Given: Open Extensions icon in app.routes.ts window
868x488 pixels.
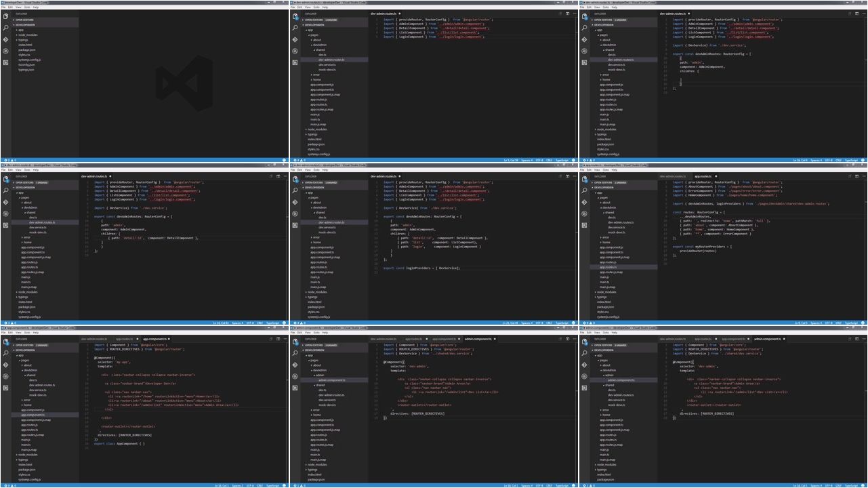Looking at the screenshot, I should (x=584, y=225).
